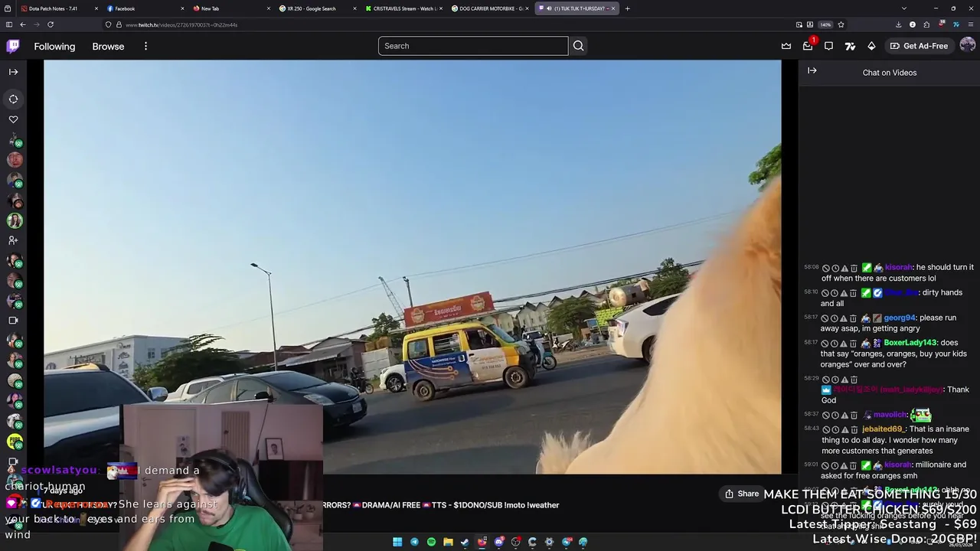Open File Explorer from taskbar
The image size is (980, 551).
point(448,542)
